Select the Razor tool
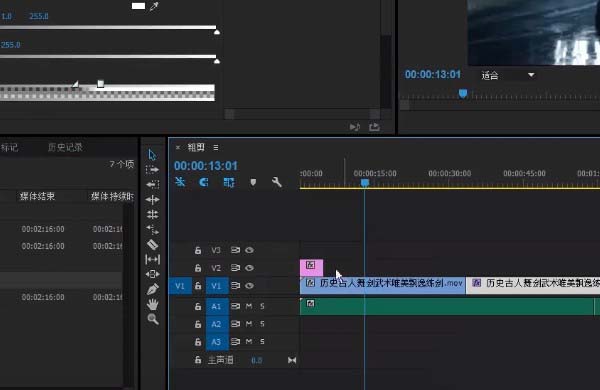This screenshot has width=600, height=390. [x=152, y=244]
